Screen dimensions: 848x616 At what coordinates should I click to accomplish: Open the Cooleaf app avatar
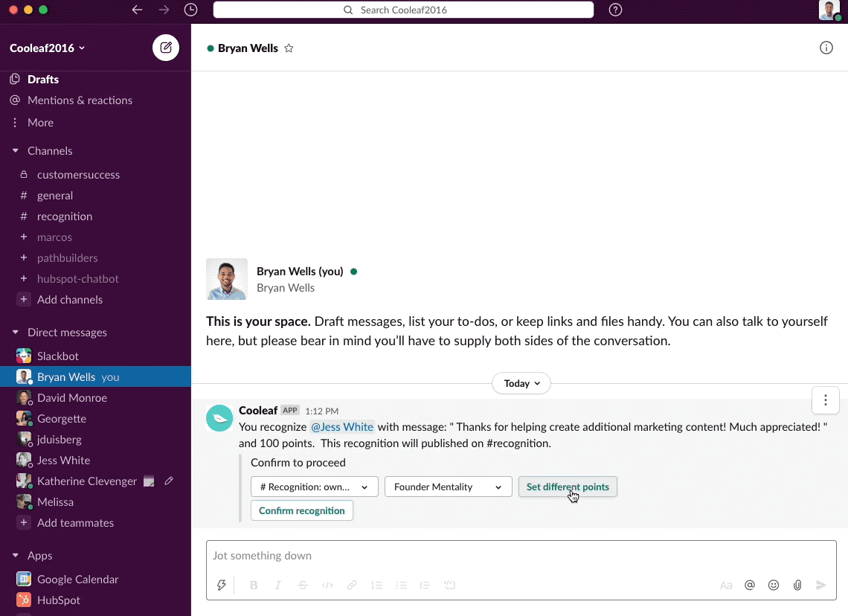219,418
